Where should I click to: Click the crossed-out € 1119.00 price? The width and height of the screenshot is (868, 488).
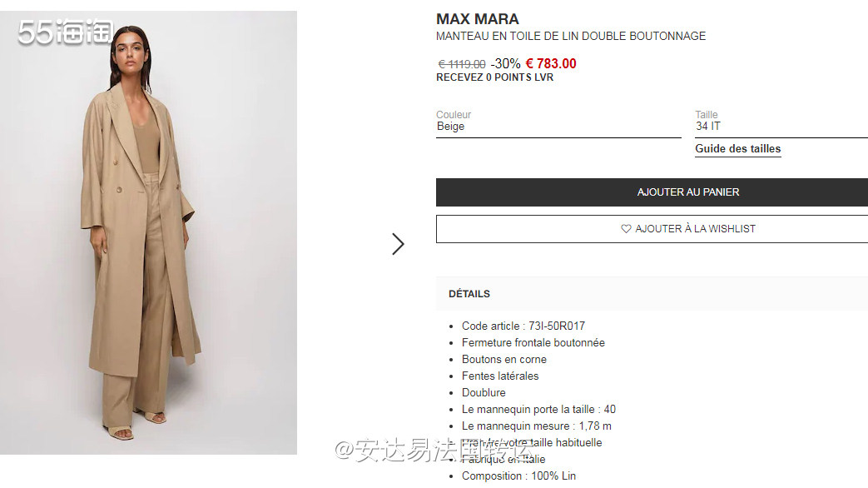[x=462, y=64]
